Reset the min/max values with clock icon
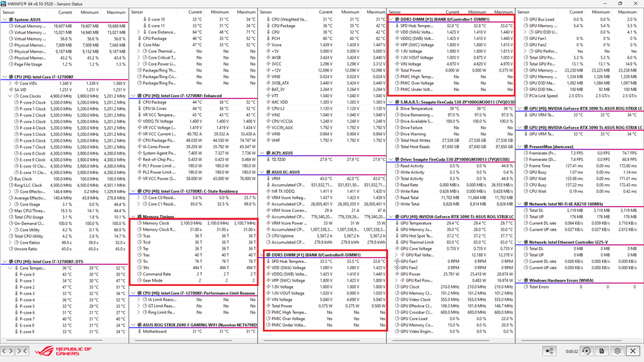 point(586,351)
